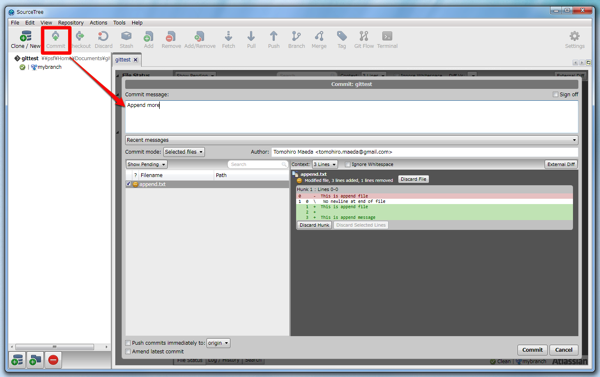This screenshot has height=377, width=600.
Task: Click the Git Flow toolbar icon
Action: 364,39
